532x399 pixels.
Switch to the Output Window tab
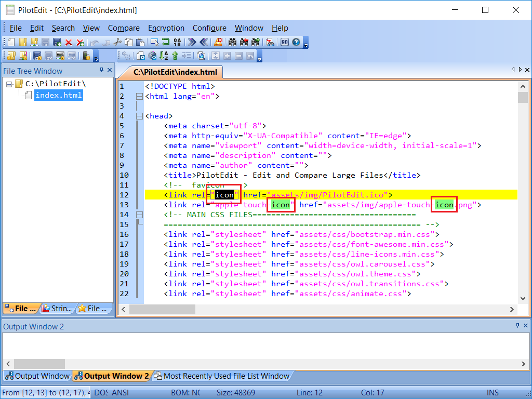37,376
